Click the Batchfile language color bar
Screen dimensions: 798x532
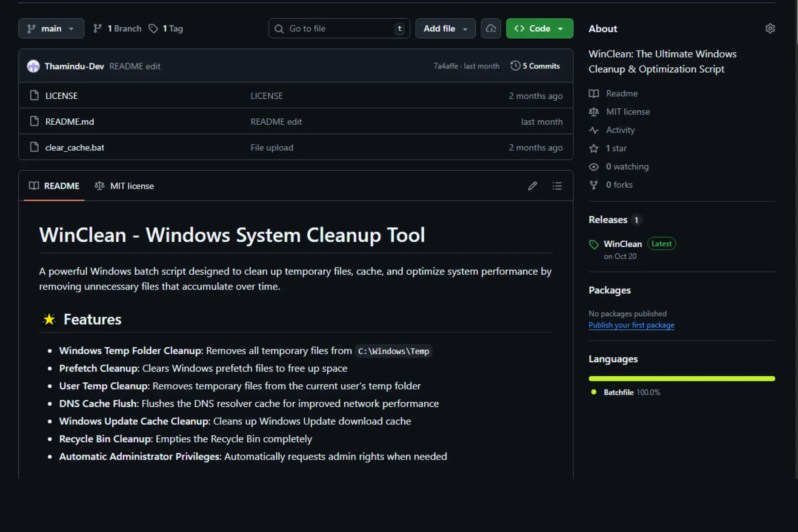(681, 378)
